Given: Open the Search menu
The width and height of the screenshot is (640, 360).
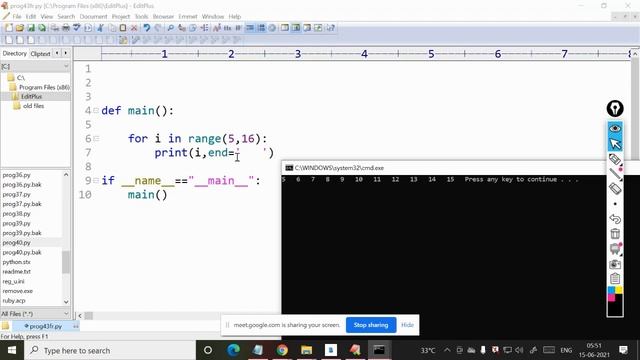Looking at the screenshot, I should click(66, 16).
